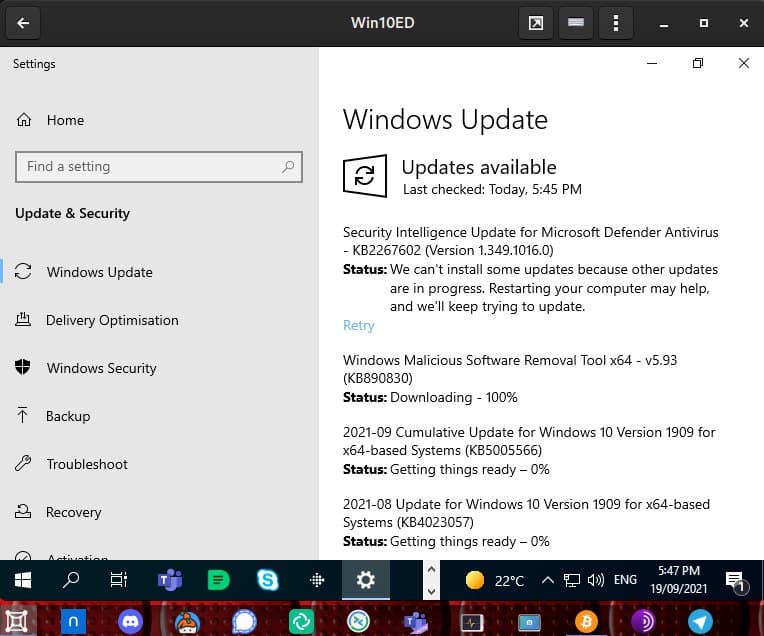Go back using the Win10ED back arrow
The width and height of the screenshot is (764, 636).
coord(23,23)
